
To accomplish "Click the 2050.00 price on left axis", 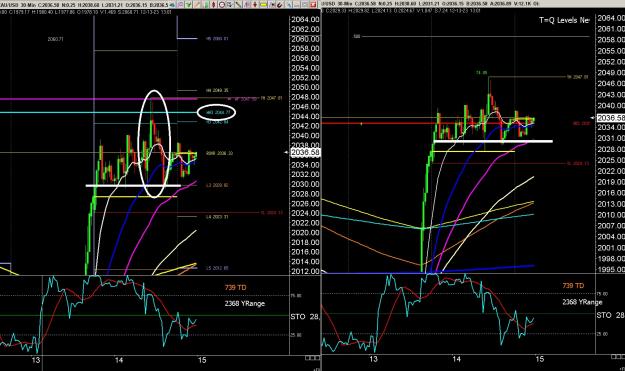I will 305,87.
